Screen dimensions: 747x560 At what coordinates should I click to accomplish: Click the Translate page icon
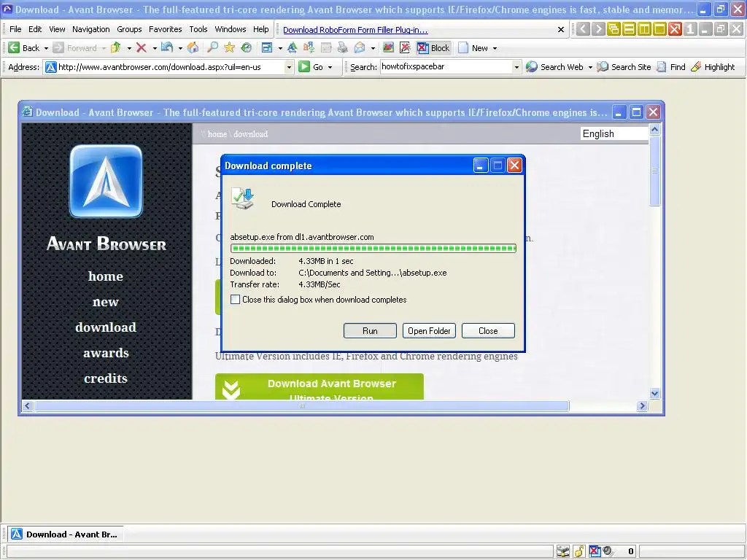[x=309, y=47]
